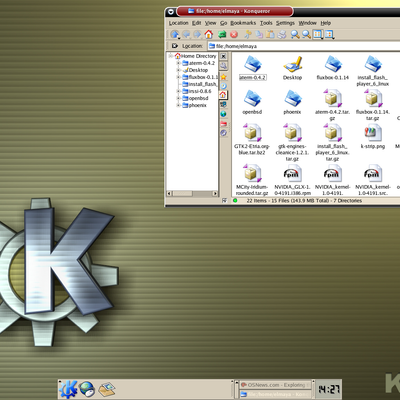
Task: Switch to Icon View mode
Action: pos(318,34)
